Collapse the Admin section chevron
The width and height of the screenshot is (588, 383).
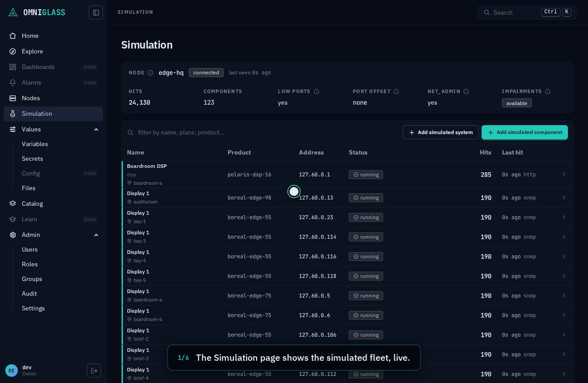coord(96,235)
